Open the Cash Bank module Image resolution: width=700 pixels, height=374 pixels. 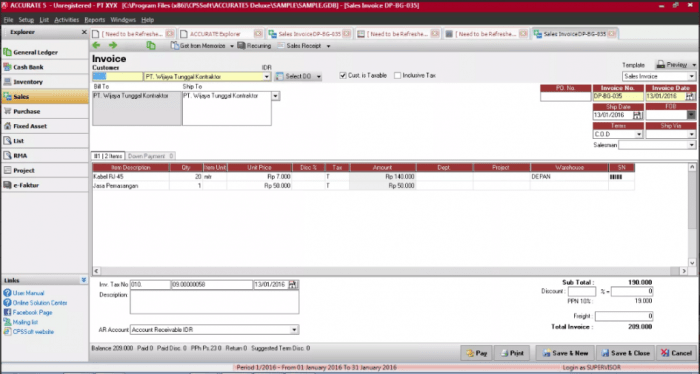point(45,67)
